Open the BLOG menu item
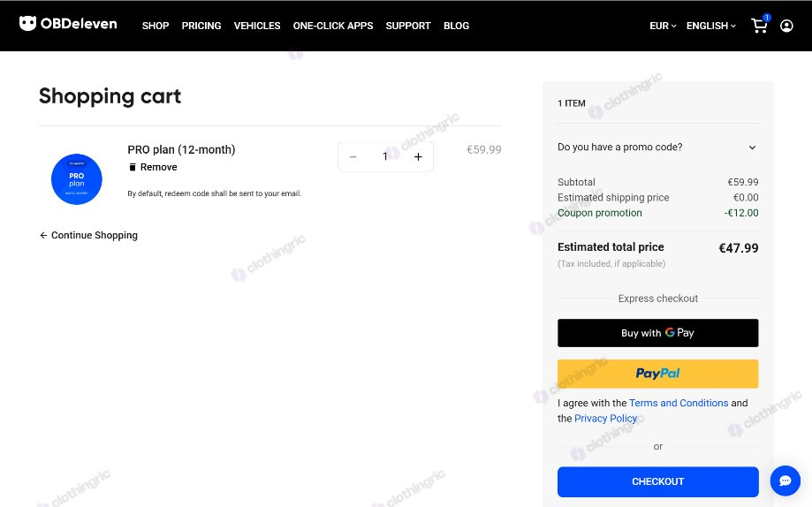This screenshot has height=507, width=812. click(x=456, y=26)
